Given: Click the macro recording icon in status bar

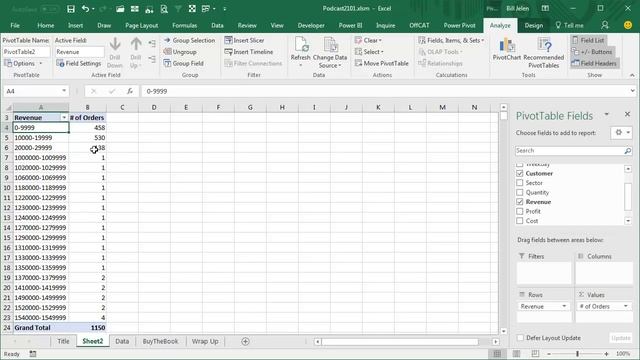Looking at the screenshot, I should pos(33,354).
